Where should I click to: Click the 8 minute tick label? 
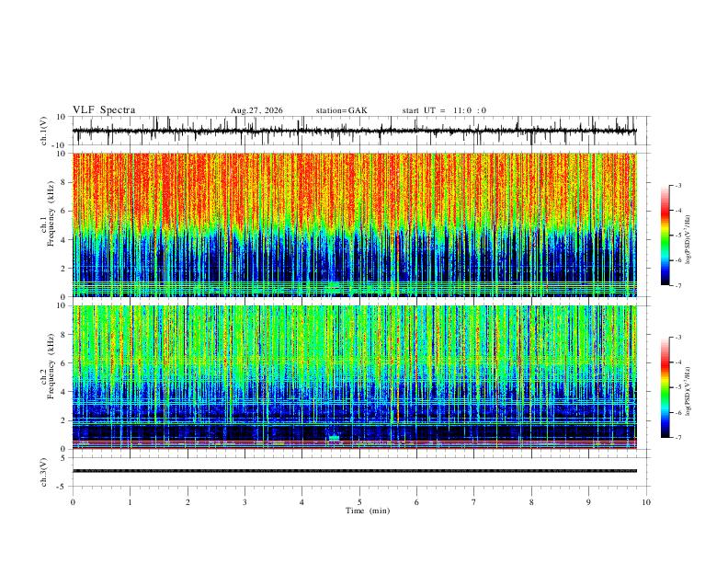point(531,502)
